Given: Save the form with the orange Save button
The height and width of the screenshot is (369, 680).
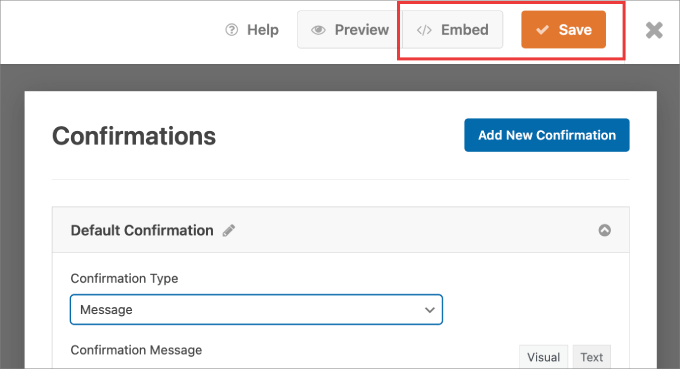Looking at the screenshot, I should (x=563, y=29).
